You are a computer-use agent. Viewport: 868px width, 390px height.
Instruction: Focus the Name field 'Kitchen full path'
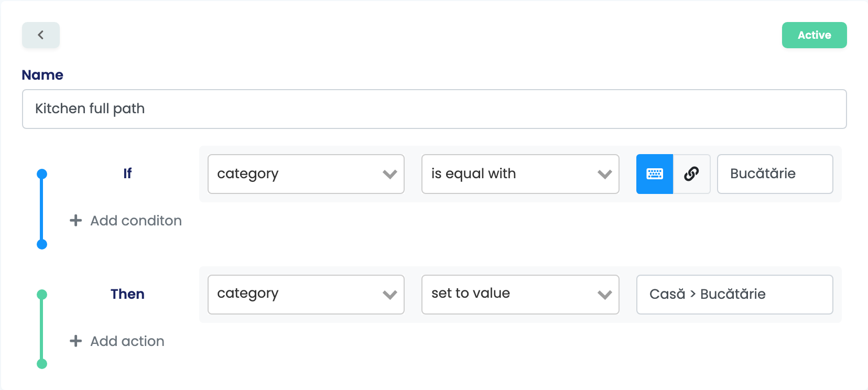tap(435, 109)
